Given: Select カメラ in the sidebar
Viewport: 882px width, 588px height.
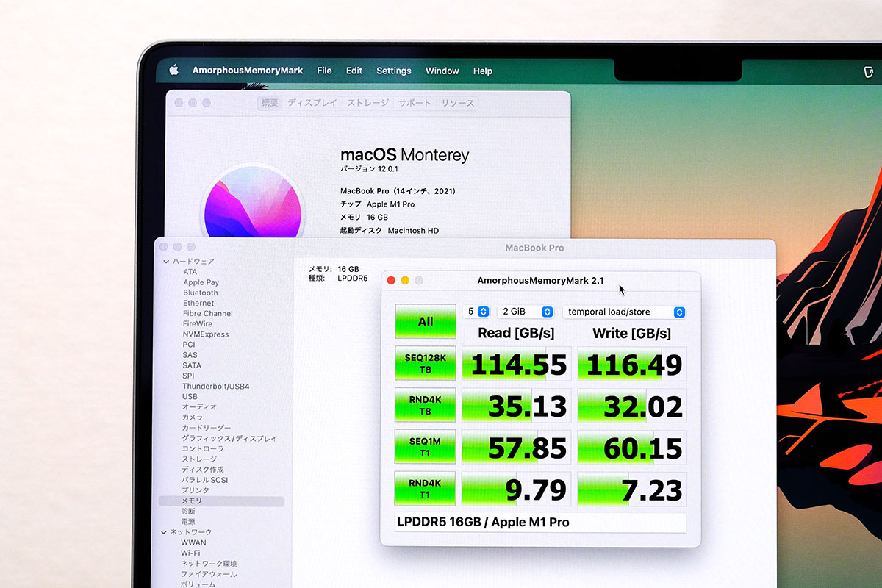Looking at the screenshot, I should point(193,417).
